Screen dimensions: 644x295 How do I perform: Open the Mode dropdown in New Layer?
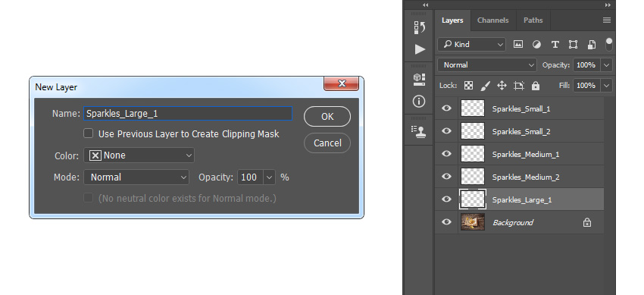(136, 177)
